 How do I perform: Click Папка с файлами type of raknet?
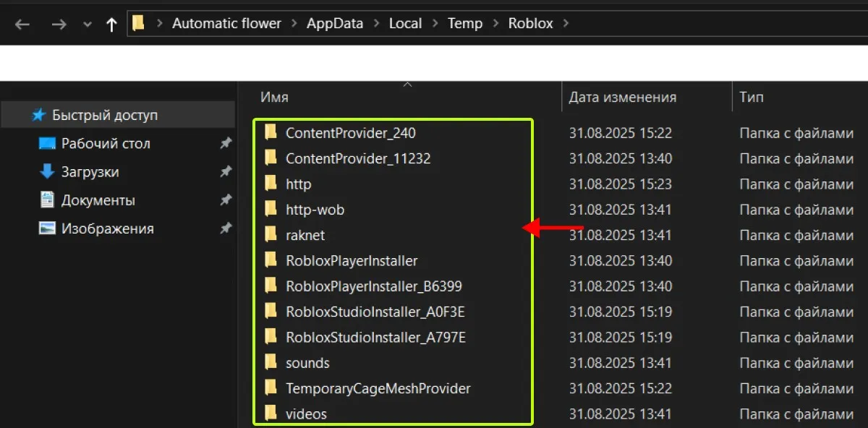point(796,235)
